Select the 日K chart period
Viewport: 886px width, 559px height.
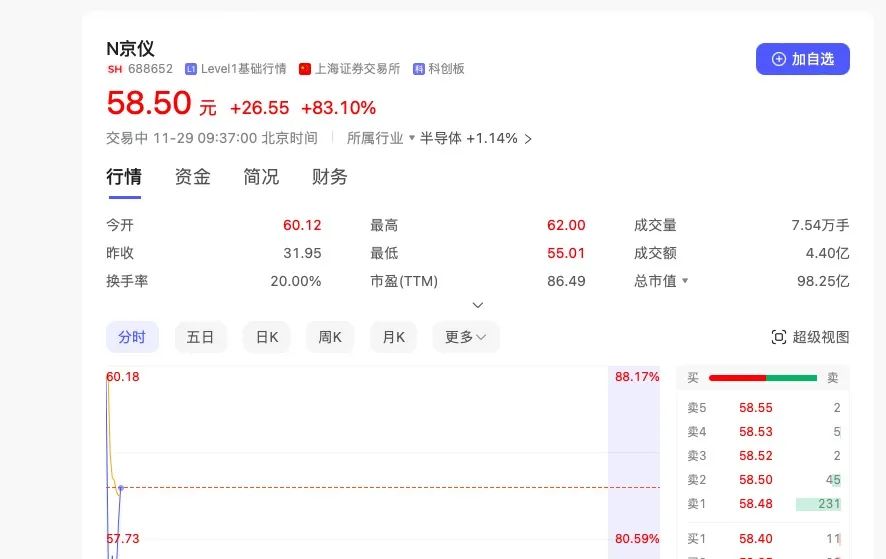[x=267, y=337]
